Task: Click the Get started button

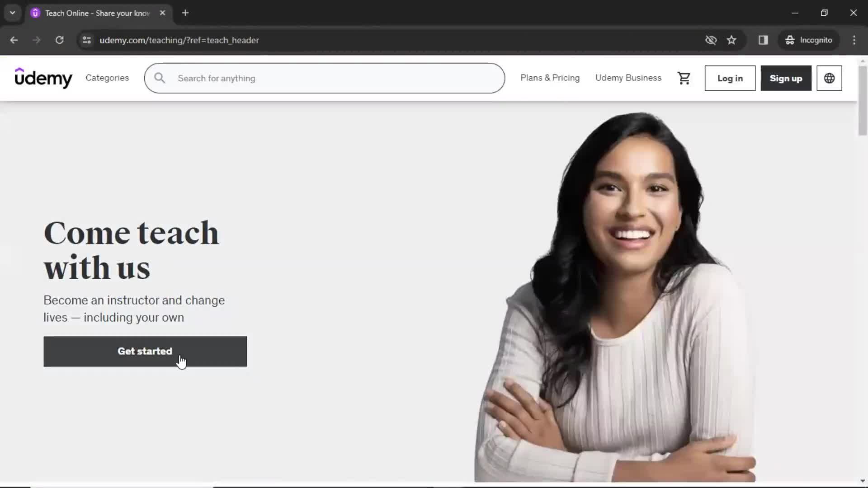Action: pos(146,351)
